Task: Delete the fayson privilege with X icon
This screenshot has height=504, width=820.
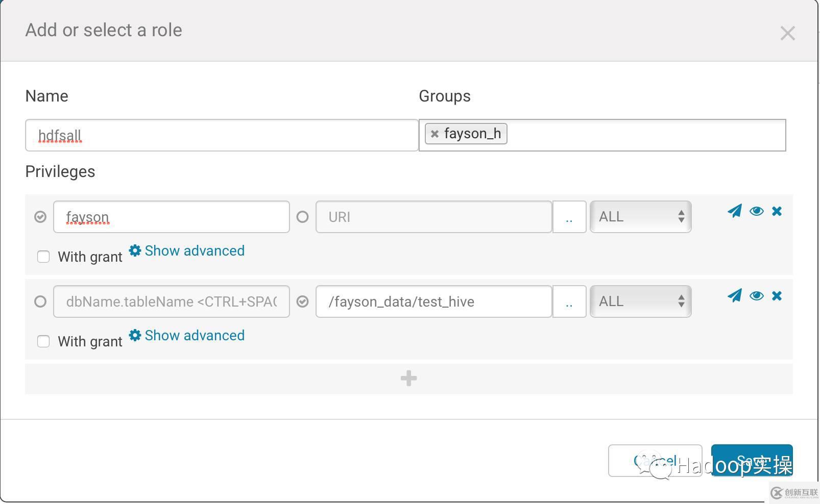Action: tap(777, 211)
